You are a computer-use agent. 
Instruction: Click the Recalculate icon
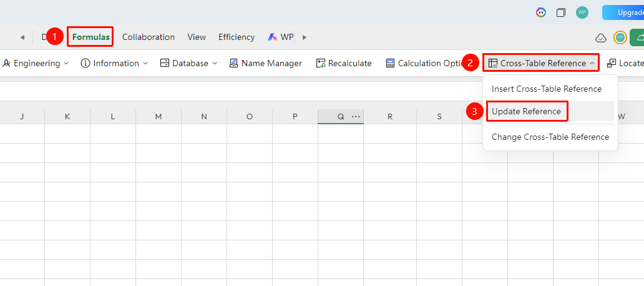pos(321,63)
